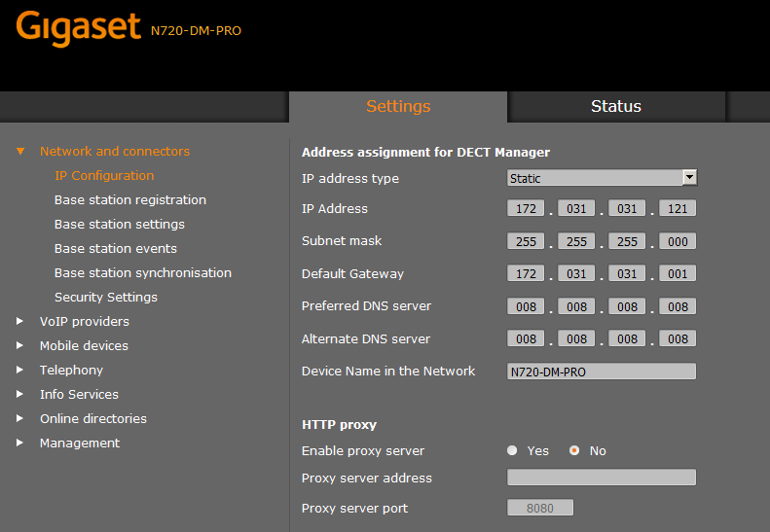Select IP Configuration menu entry
The height and width of the screenshot is (532, 770).
[104, 176]
